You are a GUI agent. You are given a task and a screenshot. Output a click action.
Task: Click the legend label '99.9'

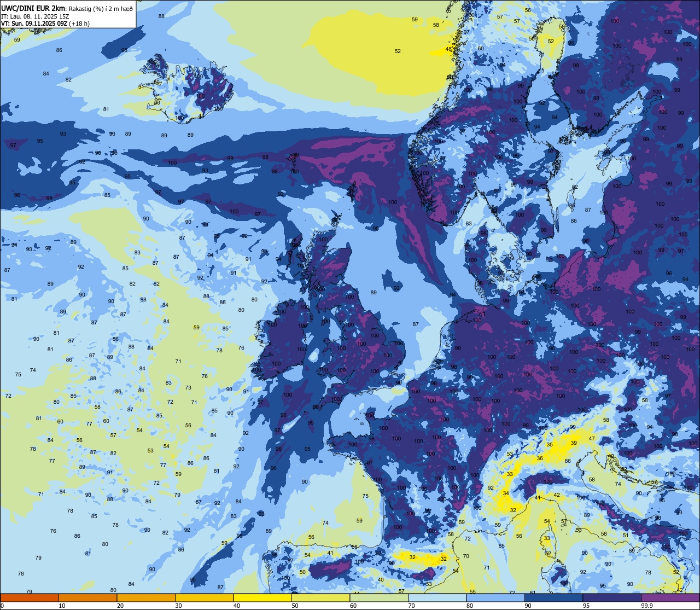pos(647,606)
